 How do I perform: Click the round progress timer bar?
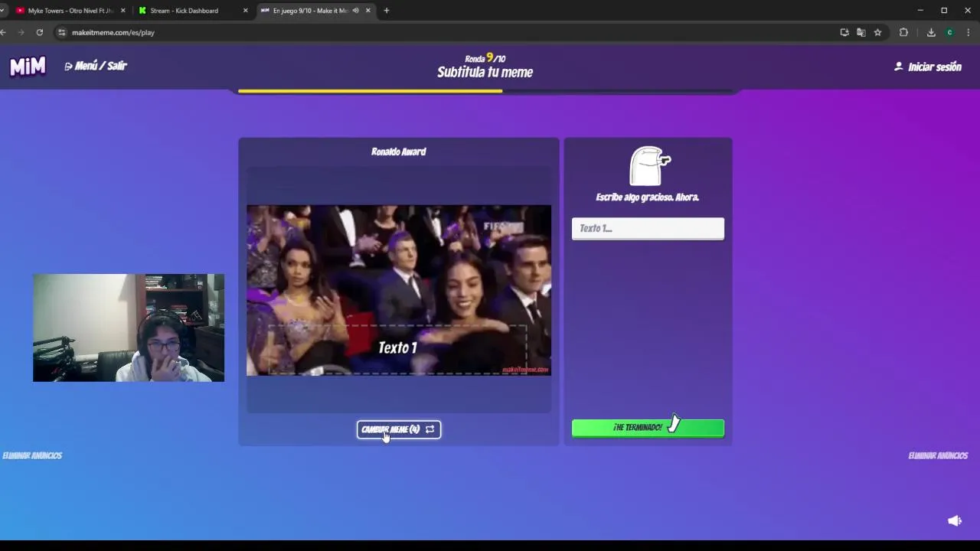487,91
